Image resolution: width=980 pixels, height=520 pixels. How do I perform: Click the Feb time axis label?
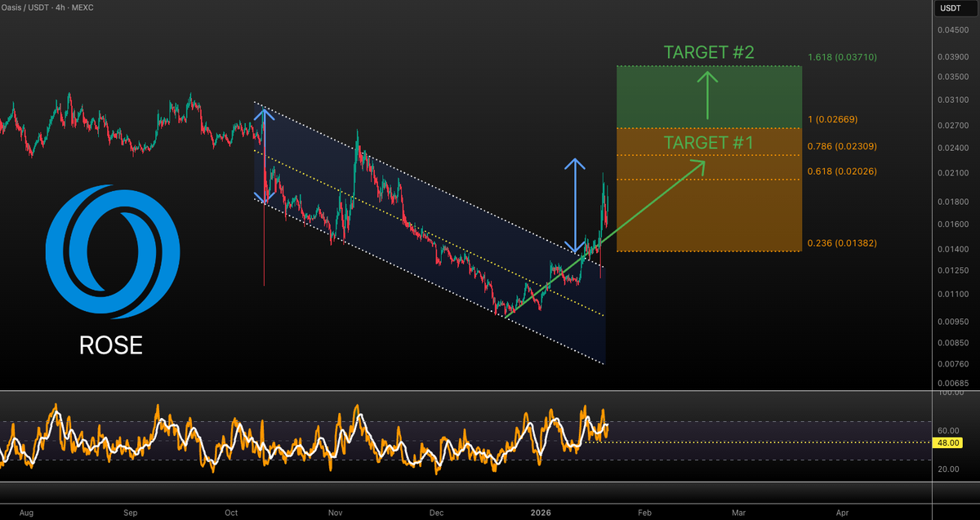click(x=644, y=513)
